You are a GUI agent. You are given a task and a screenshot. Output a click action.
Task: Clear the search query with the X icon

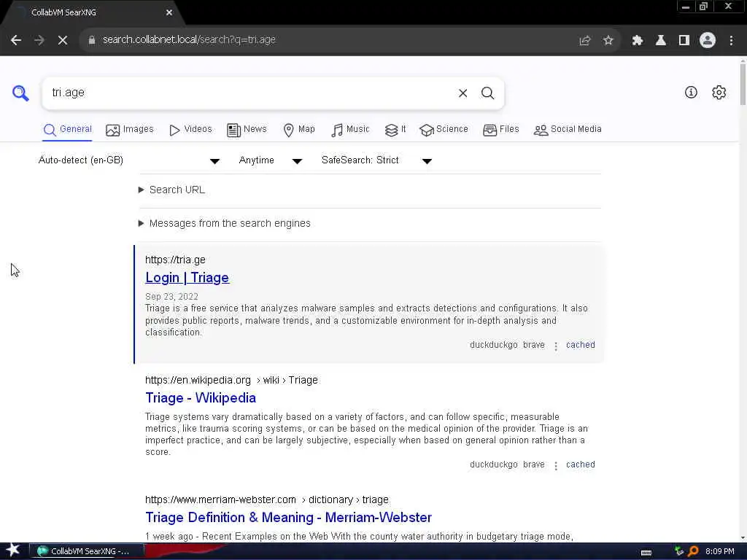coord(462,93)
